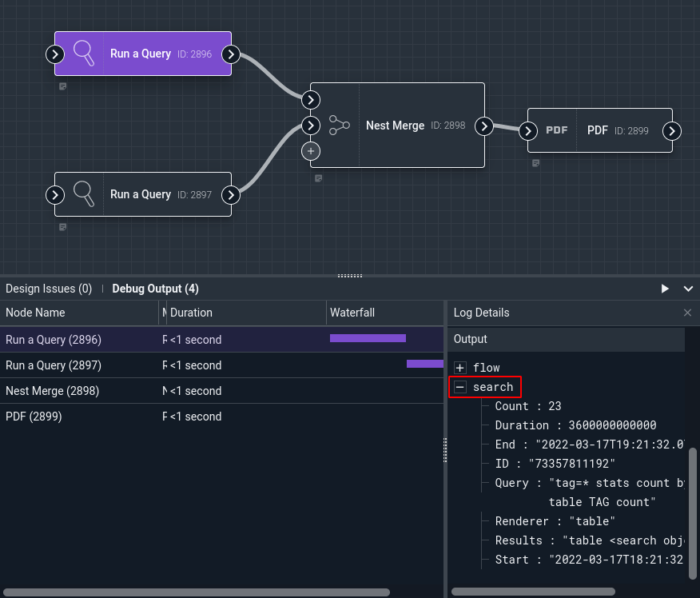This screenshot has height=598, width=700.
Task: Add a new input port to Nest Merge
Action: click(311, 151)
